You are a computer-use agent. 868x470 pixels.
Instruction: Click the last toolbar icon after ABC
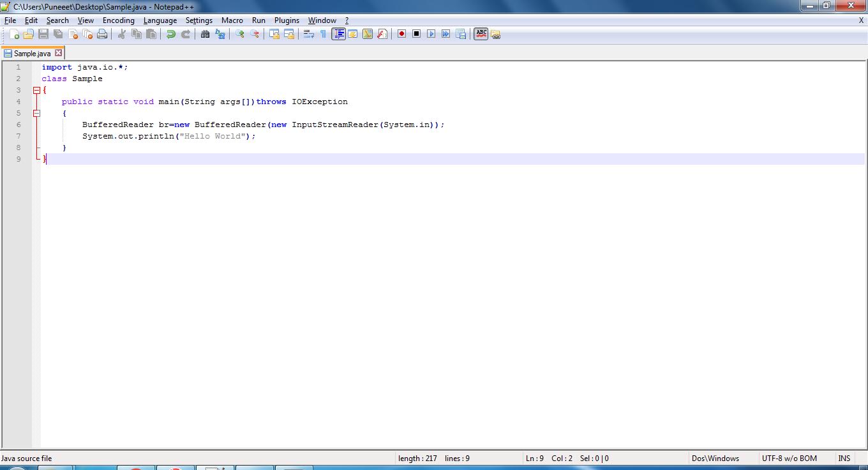[495, 34]
